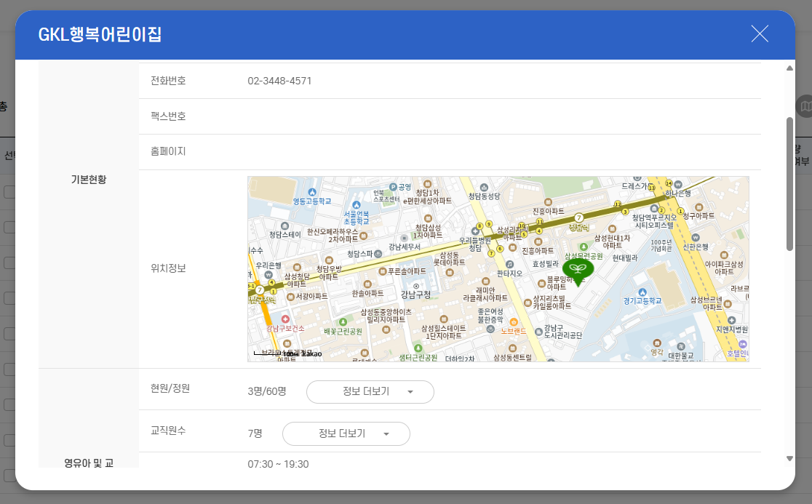The width and height of the screenshot is (812, 504).
Task: Click the dialog scrollbar down arrow
Action: pos(789,458)
